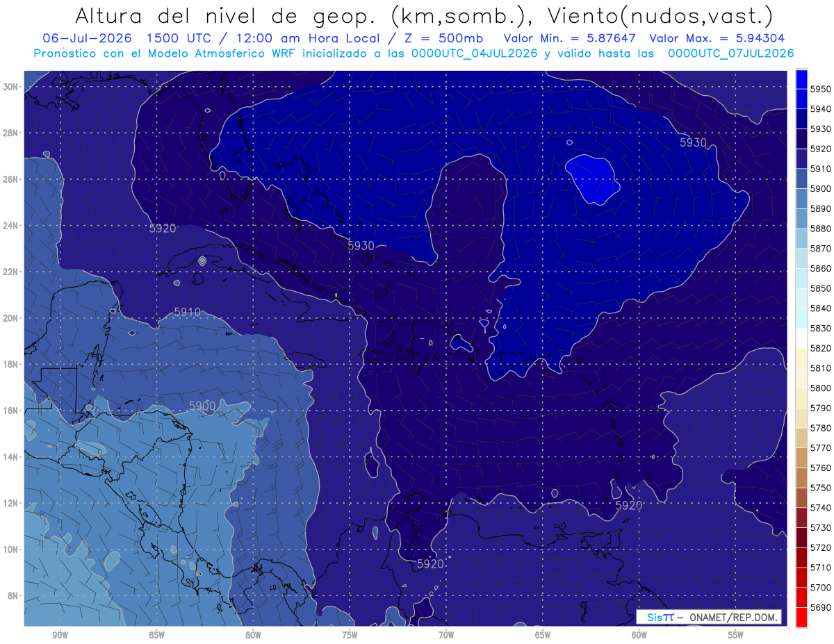Click the '5820' colorbar scale label
Image resolution: width=834 pixels, height=644 pixels.
click(x=821, y=348)
